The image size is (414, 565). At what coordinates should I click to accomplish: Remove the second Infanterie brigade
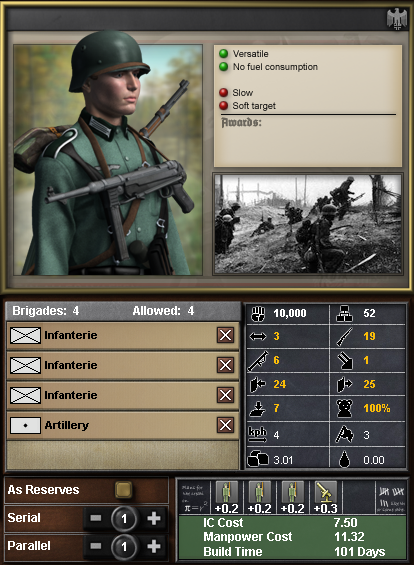click(x=225, y=365)
